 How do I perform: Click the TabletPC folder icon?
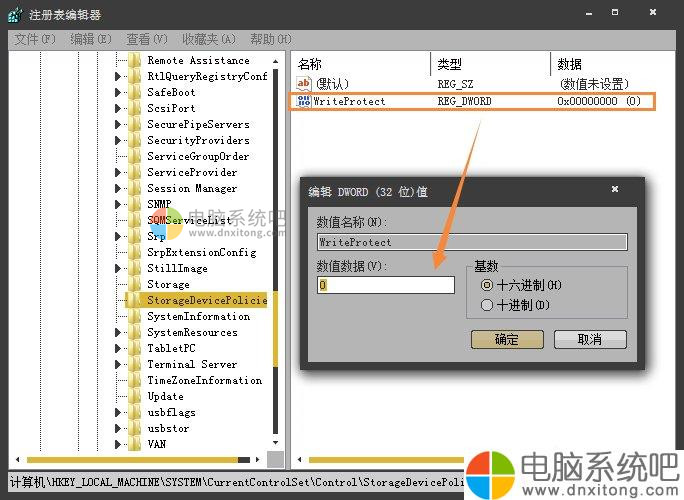tap(135, 348)
